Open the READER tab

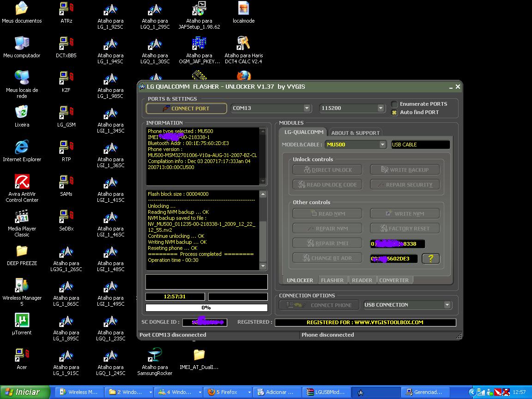pos(362,280)
